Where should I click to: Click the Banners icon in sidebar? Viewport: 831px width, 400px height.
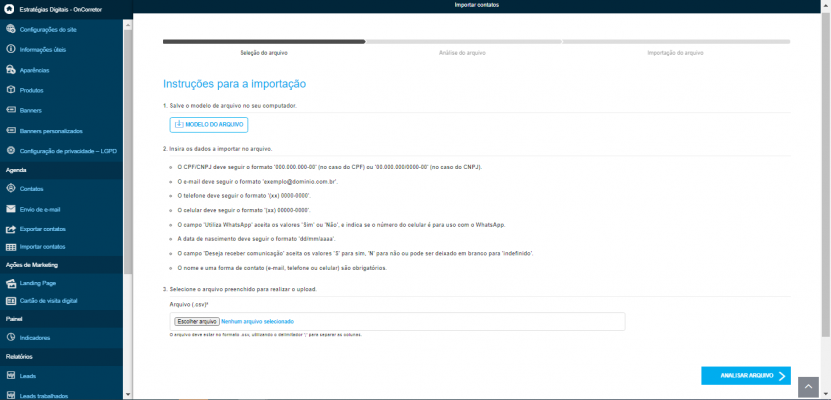pos(11,110)
